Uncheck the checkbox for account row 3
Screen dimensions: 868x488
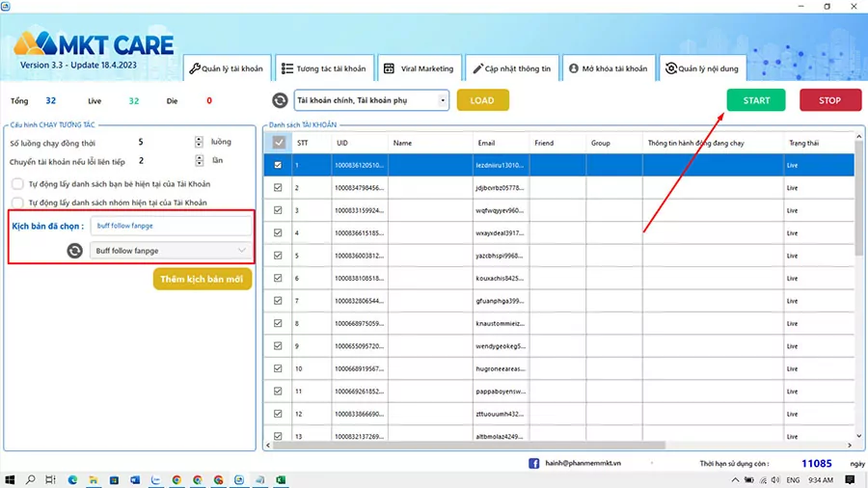(x=279, y=210)
